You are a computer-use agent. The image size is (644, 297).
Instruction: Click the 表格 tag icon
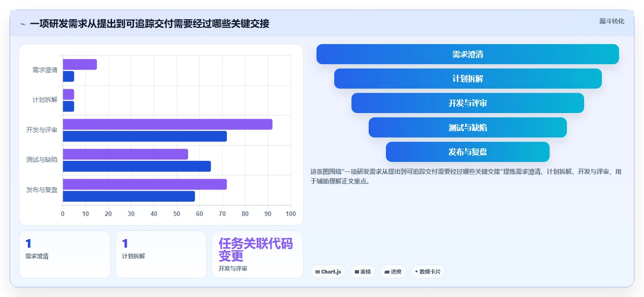tap(357, 272)
